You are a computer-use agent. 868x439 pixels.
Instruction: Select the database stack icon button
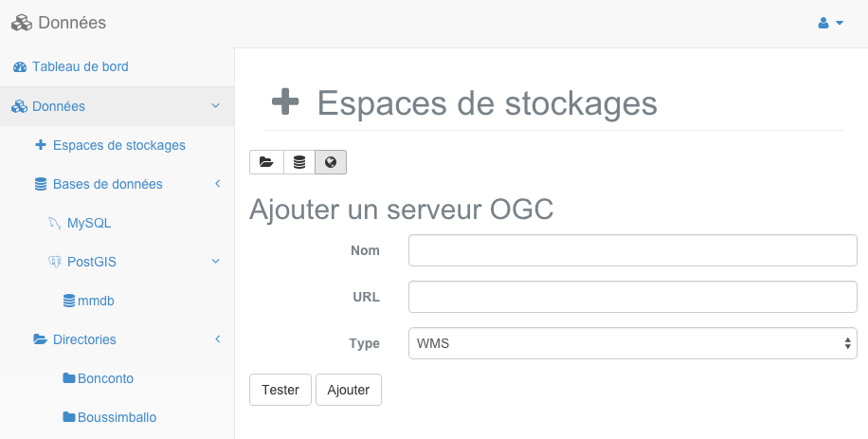click(x=298, y=162)
